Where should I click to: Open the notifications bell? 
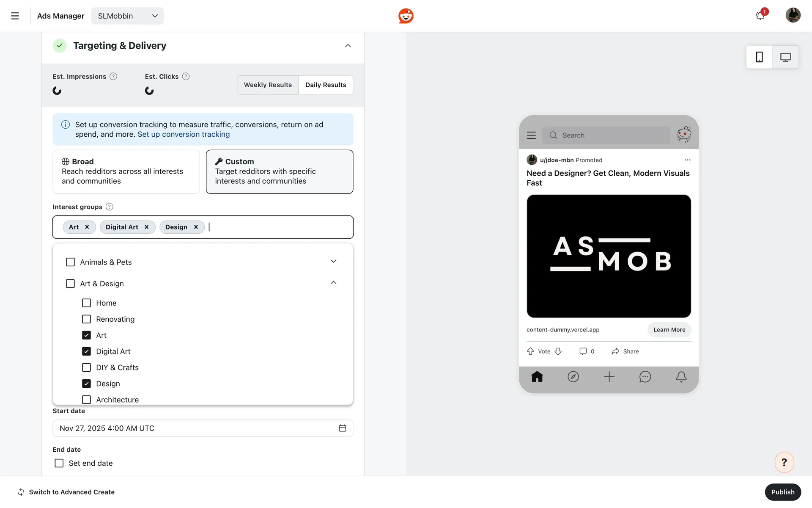click(x=760, y=16)
